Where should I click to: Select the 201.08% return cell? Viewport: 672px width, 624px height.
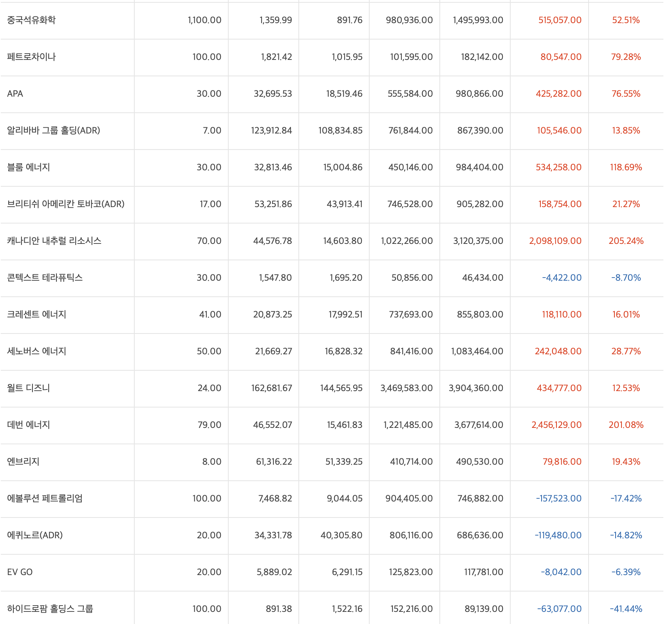point(626,425)
